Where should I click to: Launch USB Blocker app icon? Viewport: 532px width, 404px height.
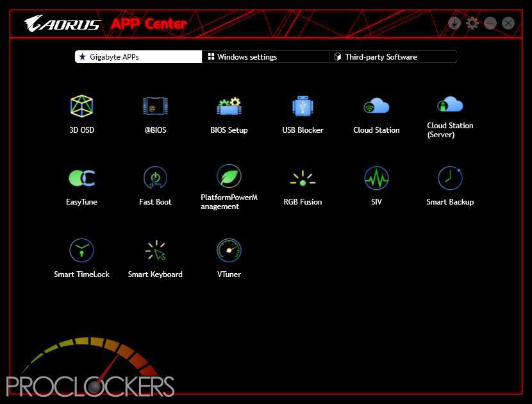click(303, 106)
